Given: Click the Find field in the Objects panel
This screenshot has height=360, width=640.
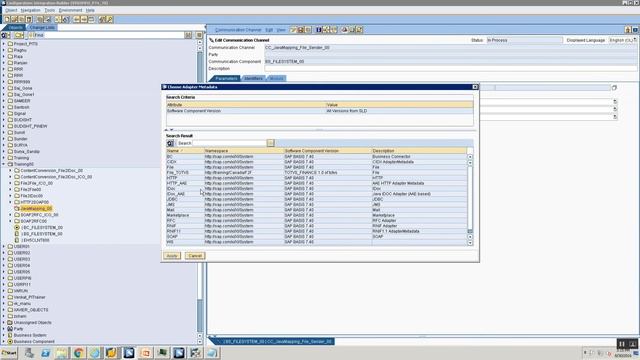Looking at the screenshot, I should click(109, 36).
